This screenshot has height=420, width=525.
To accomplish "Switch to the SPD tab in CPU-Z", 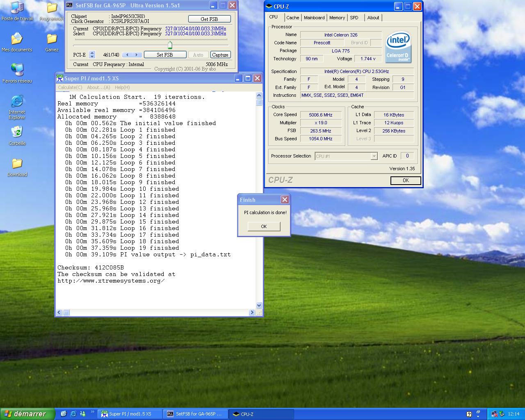I will point(354,18).
